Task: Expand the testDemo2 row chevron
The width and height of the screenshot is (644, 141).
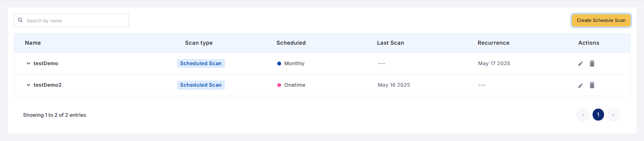Action: click(28, 85)
